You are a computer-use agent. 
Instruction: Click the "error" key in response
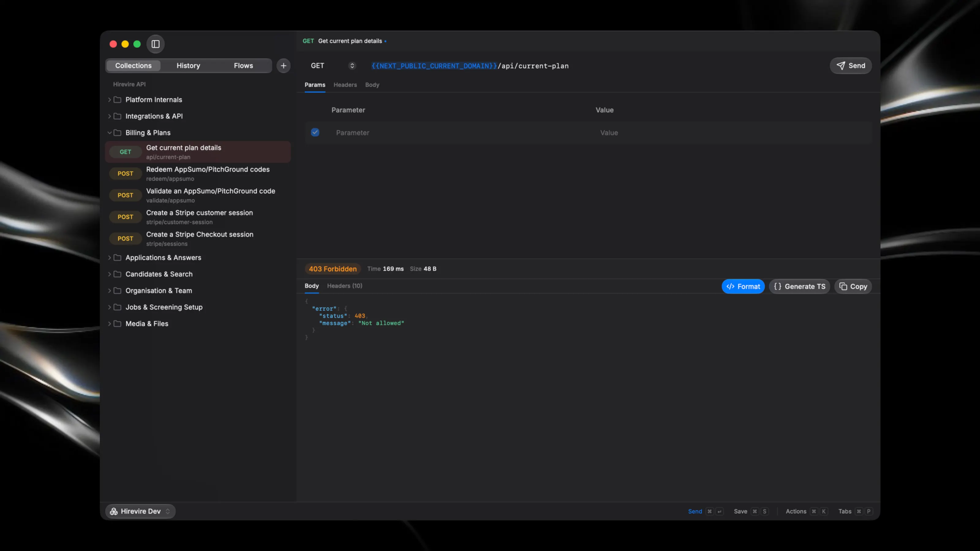click(x=324, y=308)
